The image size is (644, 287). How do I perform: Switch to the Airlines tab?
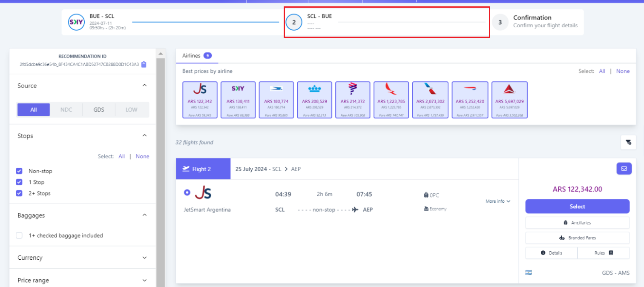[x=191, y=56]
